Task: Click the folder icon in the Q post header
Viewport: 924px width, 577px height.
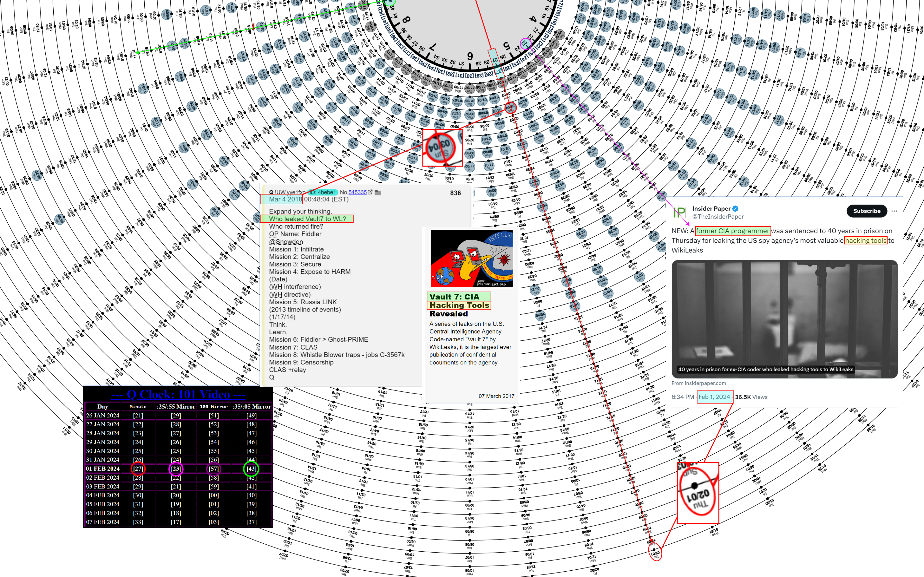Action: click(x=378, y=193)
